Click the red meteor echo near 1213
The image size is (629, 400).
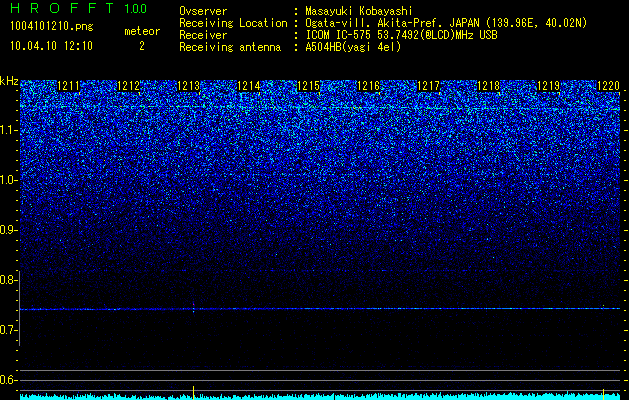[193, 307]
